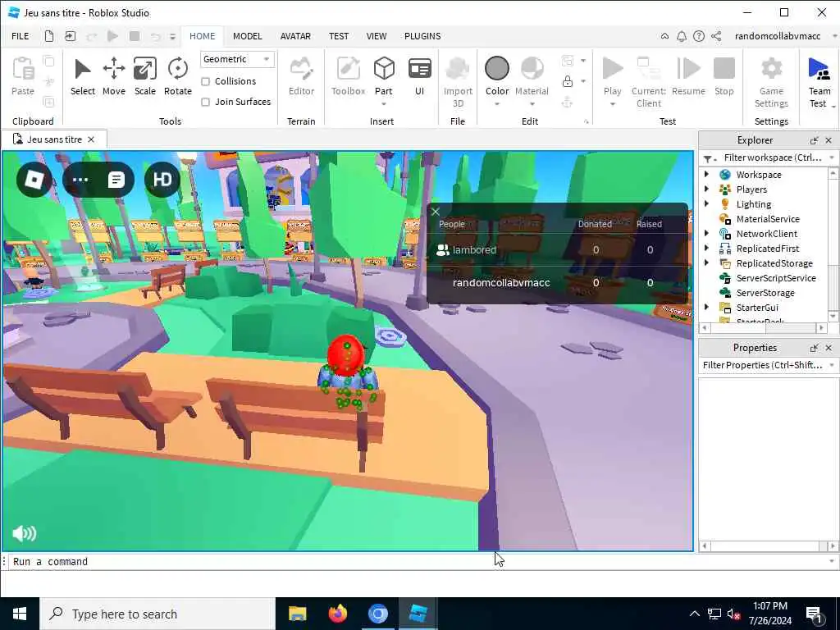Select the Select tool
This screenshot has width=840, height=630.
83,76
